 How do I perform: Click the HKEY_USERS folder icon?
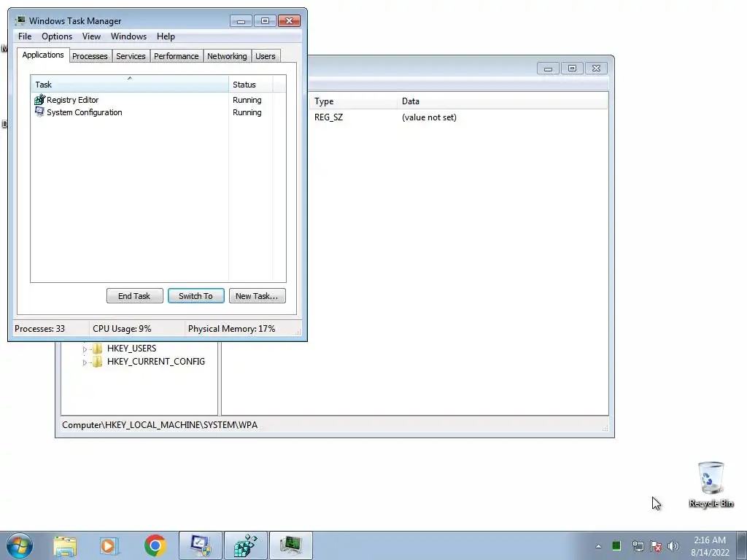coord(97,349)
